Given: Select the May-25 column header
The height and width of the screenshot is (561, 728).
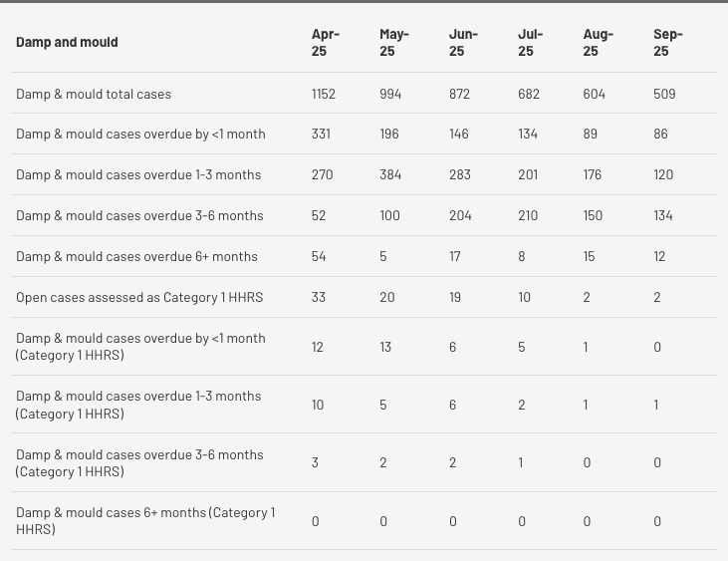Looking at the screenshot, I should coord(393,42).
